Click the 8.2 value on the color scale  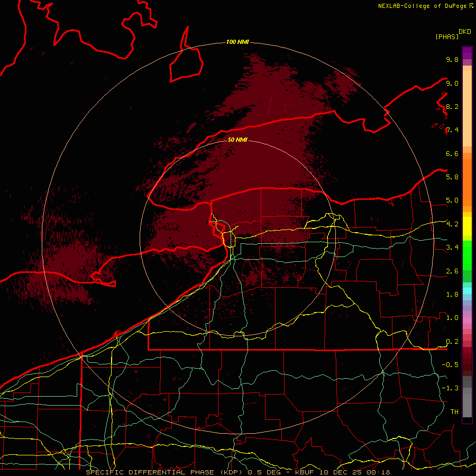(x=452, y=106)
